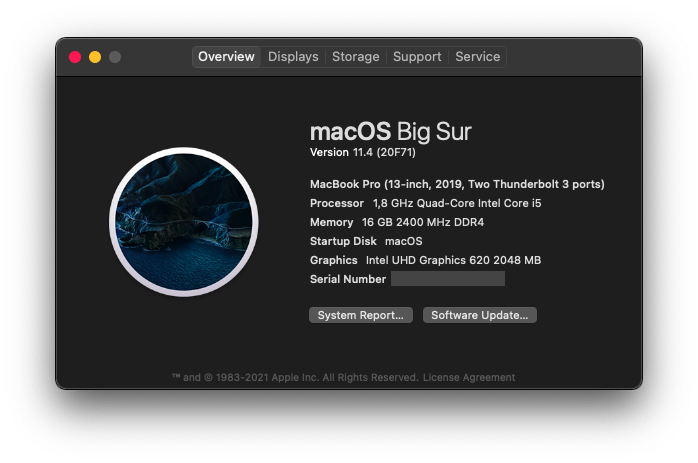The width and height of the screenshot is (698, 463).
Task: Open the Storage tab
Action: click(356, 57)
